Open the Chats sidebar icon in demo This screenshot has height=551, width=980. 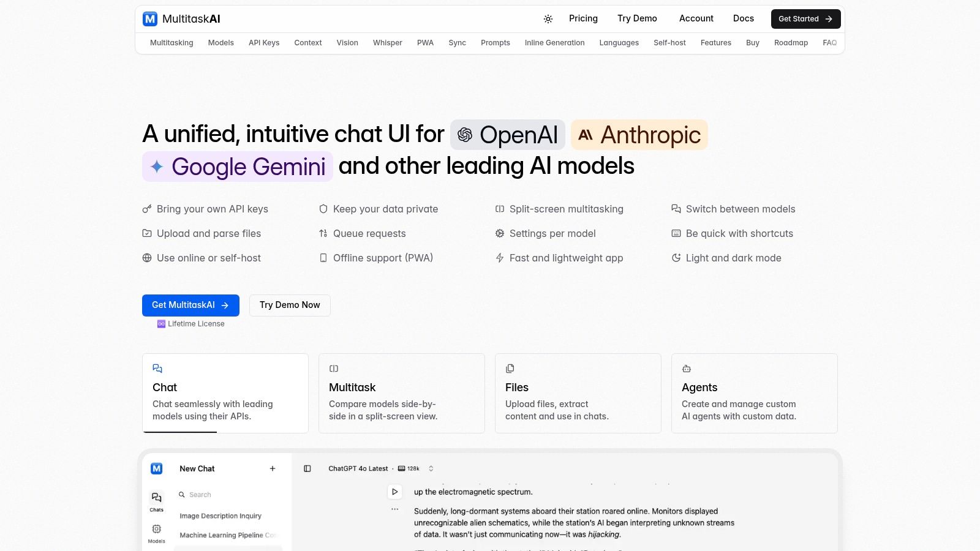pos(157,501)
